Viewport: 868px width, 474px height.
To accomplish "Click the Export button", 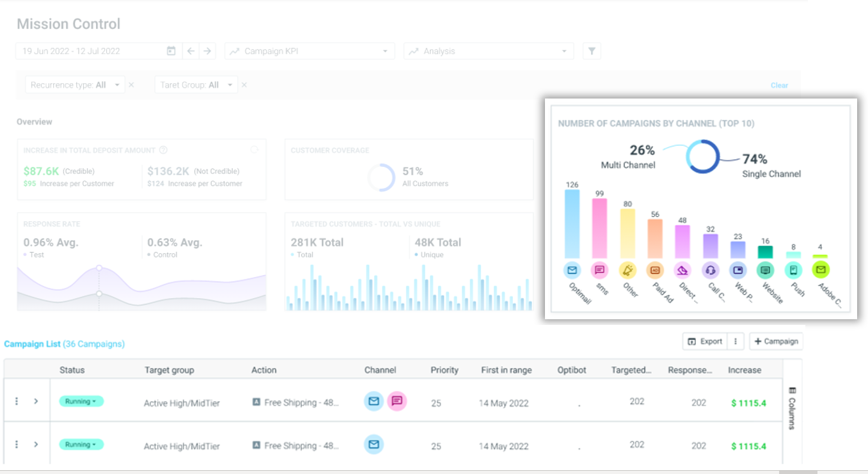I will coord(705,342).
